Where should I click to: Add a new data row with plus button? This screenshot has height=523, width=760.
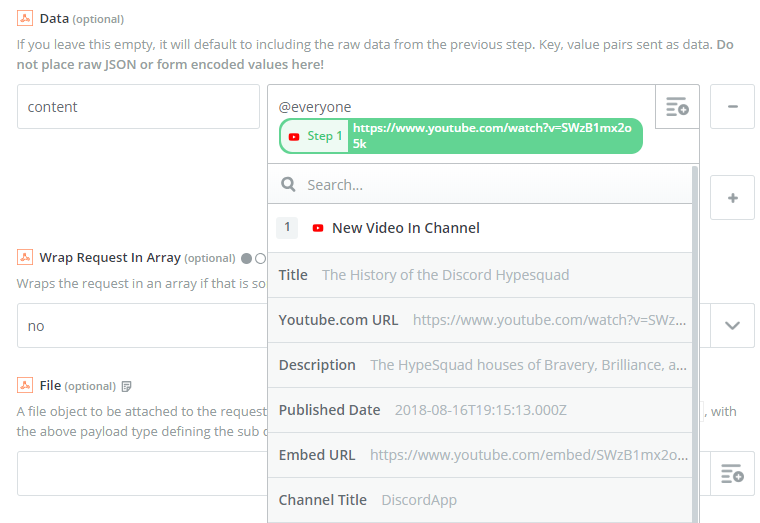coord(732,198)
